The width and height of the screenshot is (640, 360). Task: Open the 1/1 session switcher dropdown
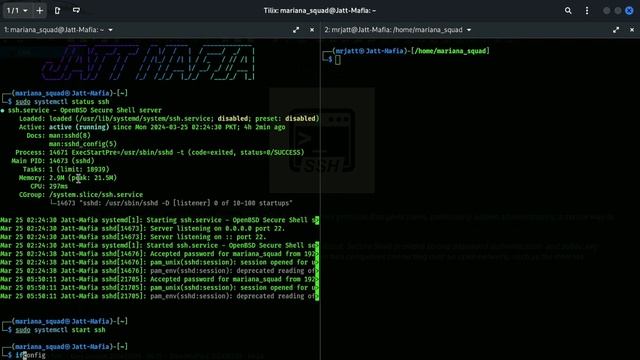[17, 10]
